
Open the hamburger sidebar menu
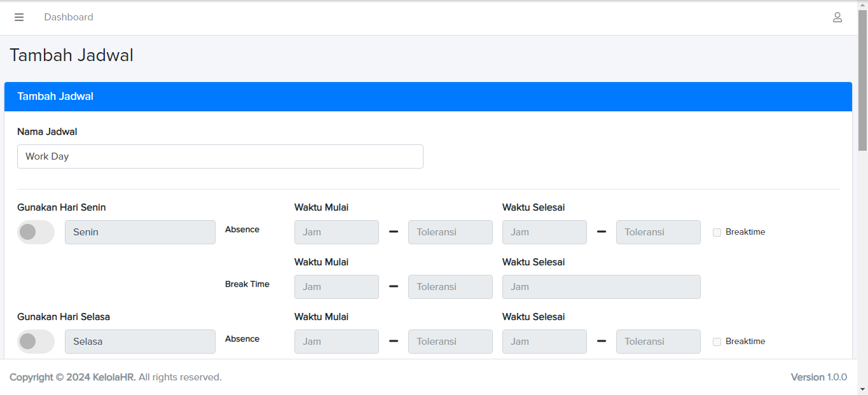pyautogui.click(x=19, y=17)
